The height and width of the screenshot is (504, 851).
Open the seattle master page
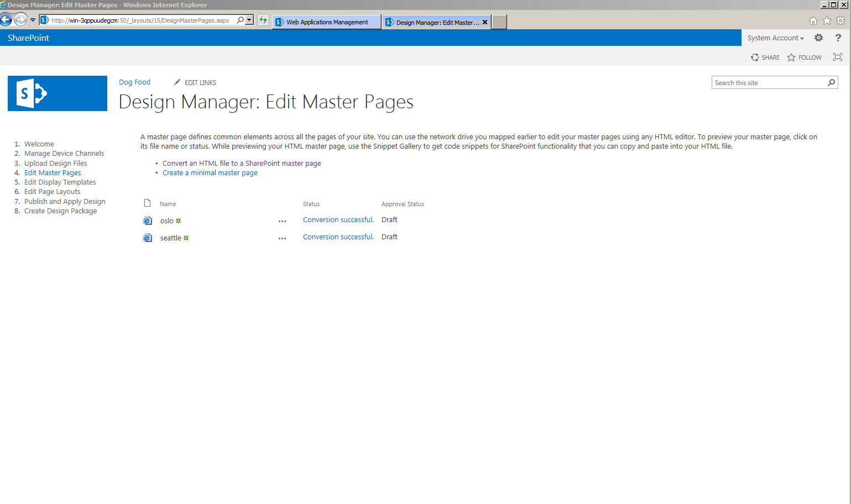(171, 238)
